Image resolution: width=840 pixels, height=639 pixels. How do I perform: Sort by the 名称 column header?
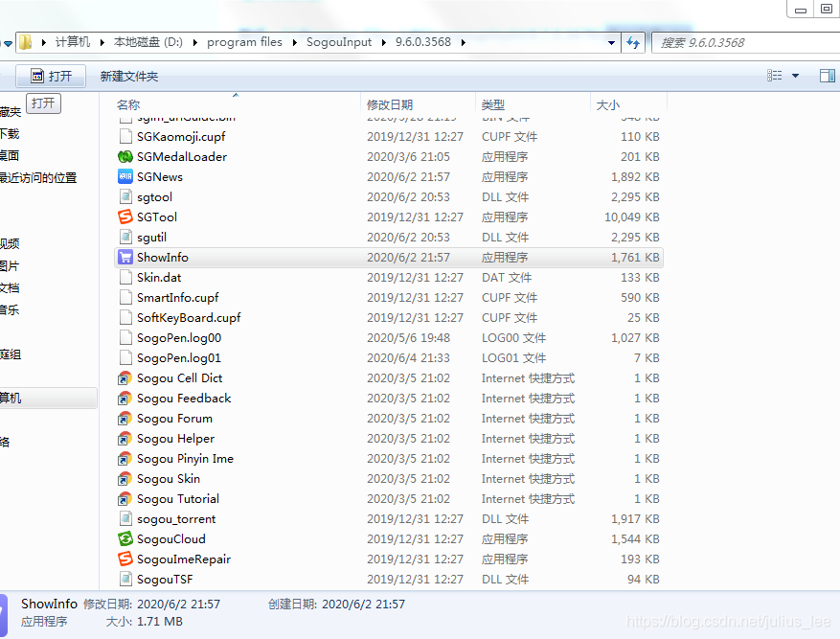[128, 105]
